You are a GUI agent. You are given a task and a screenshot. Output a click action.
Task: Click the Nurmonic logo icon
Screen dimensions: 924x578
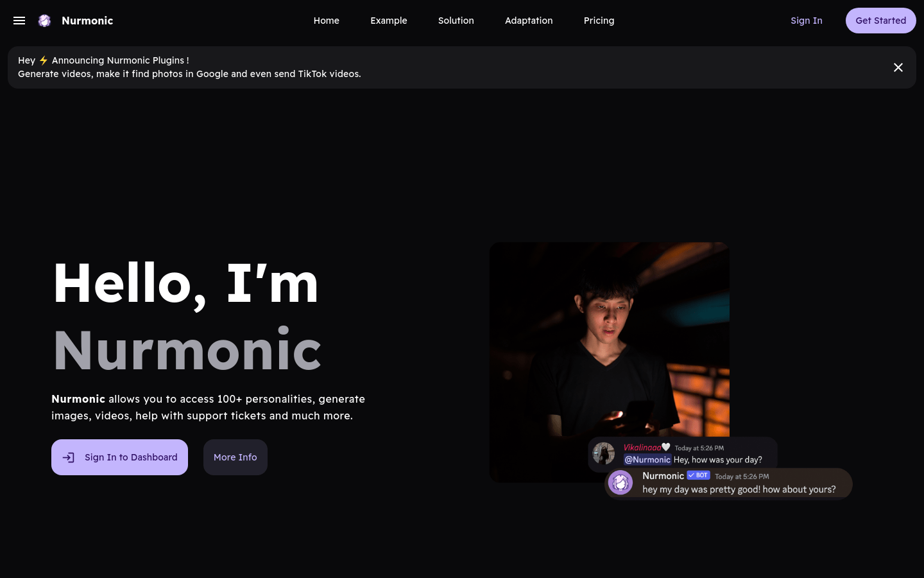pos(44,21)
